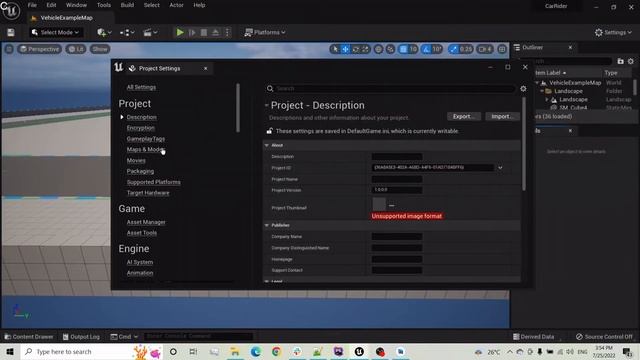
Task: Open the quick add content dropdown
Action: coord(104,32)
